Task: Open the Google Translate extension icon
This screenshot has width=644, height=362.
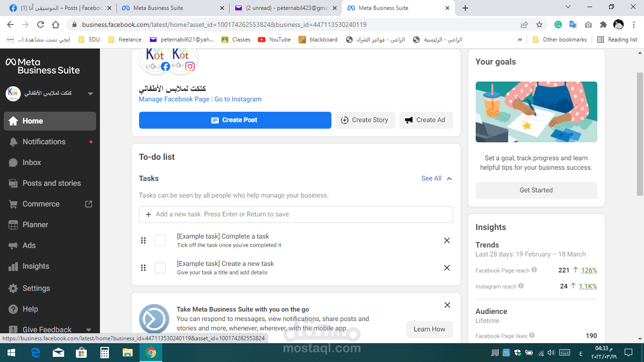Action: (x=573, y=25)
